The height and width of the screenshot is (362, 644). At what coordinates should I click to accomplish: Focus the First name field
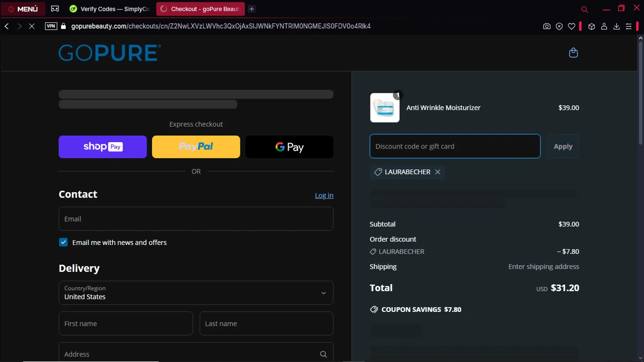(126, 323)
